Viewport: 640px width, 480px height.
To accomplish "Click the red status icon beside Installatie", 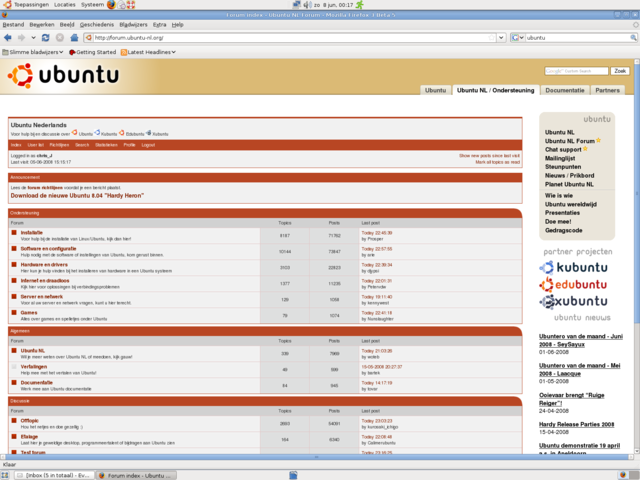I will point(14,233).
